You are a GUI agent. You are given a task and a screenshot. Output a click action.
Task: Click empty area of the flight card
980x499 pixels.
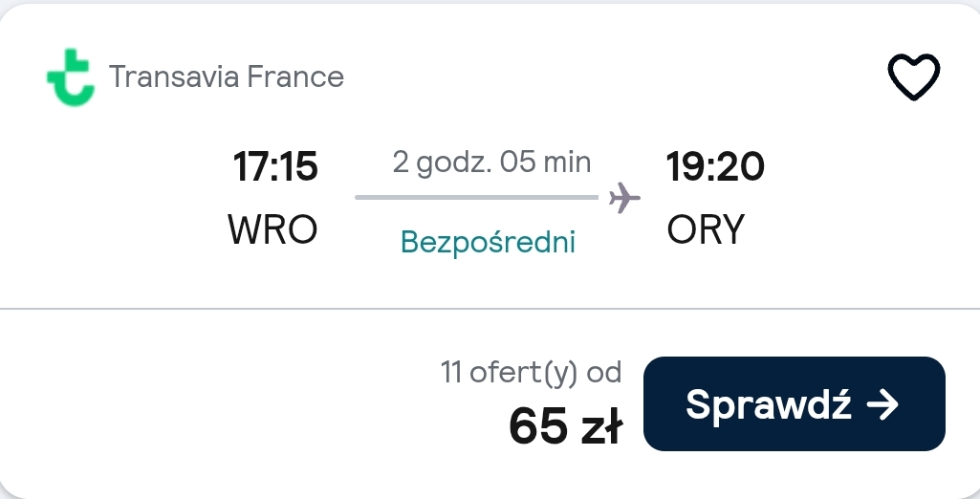point(219,400)
